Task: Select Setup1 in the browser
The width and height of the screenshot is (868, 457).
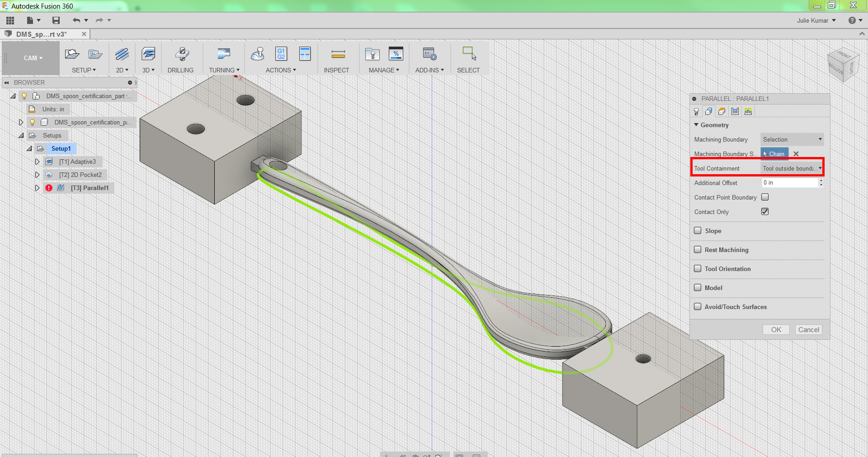Action: pos(61,148)
